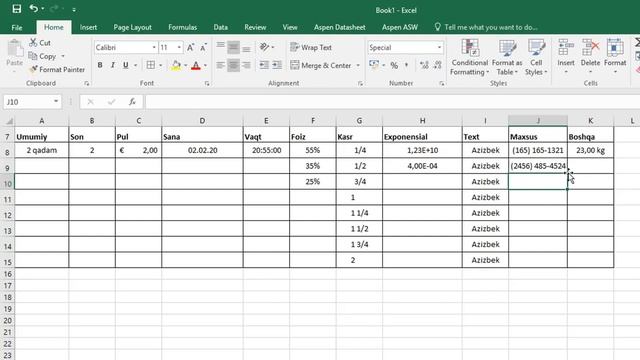This screenshot has height=360, width=640.
Task: Copy the selected cells
Action: pos(42,56)
